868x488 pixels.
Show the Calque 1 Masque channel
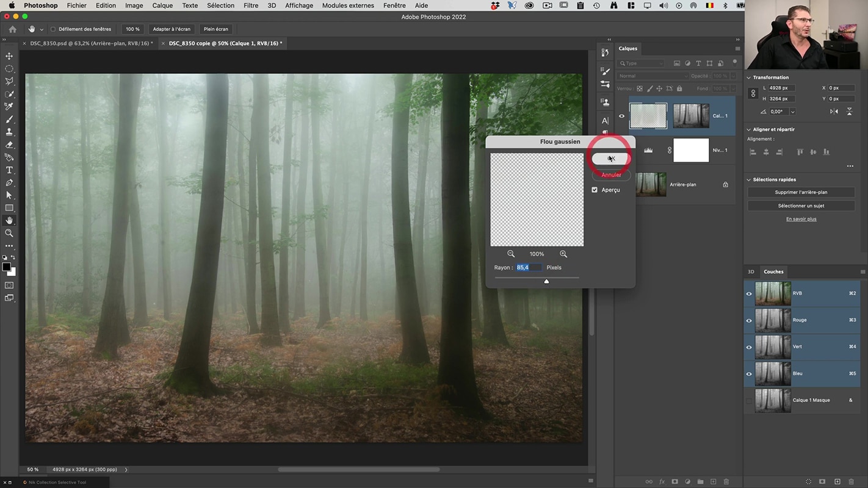(x=749, y=401)
